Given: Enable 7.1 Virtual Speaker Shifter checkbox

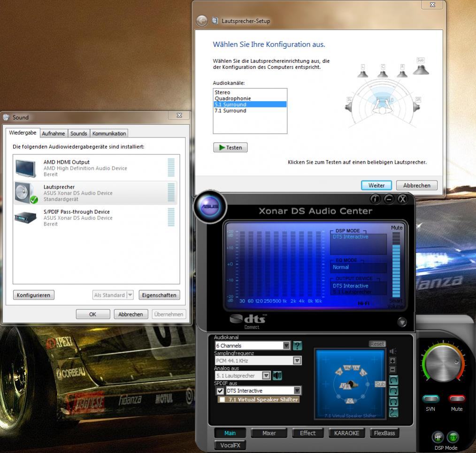Looking at the screenshot, I should click(x=222, y=400).
